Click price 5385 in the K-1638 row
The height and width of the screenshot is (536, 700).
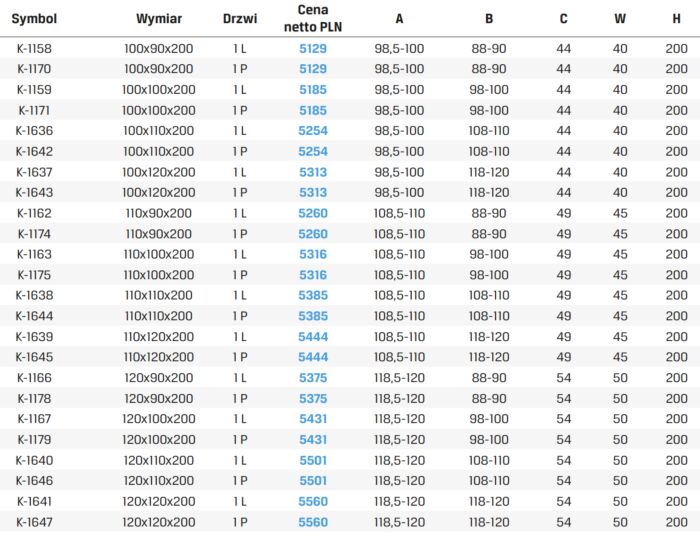tap(313, 295)
